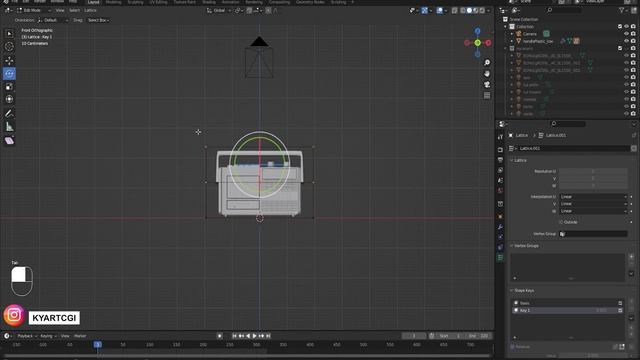The image size is (640, 360).
Task: Select the bottom eraser-like toolbar tool
Action: coord(9,141)
